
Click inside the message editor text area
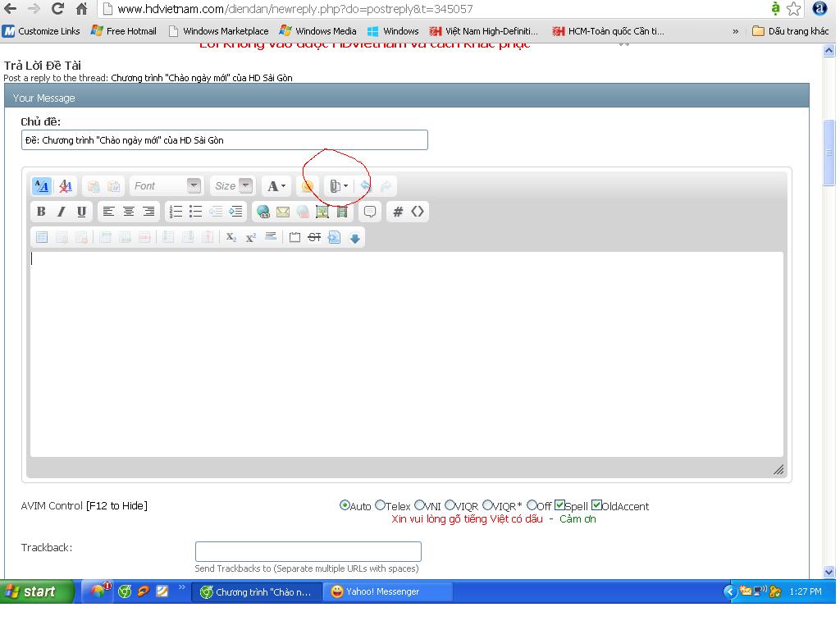click(x=407, y=354)
